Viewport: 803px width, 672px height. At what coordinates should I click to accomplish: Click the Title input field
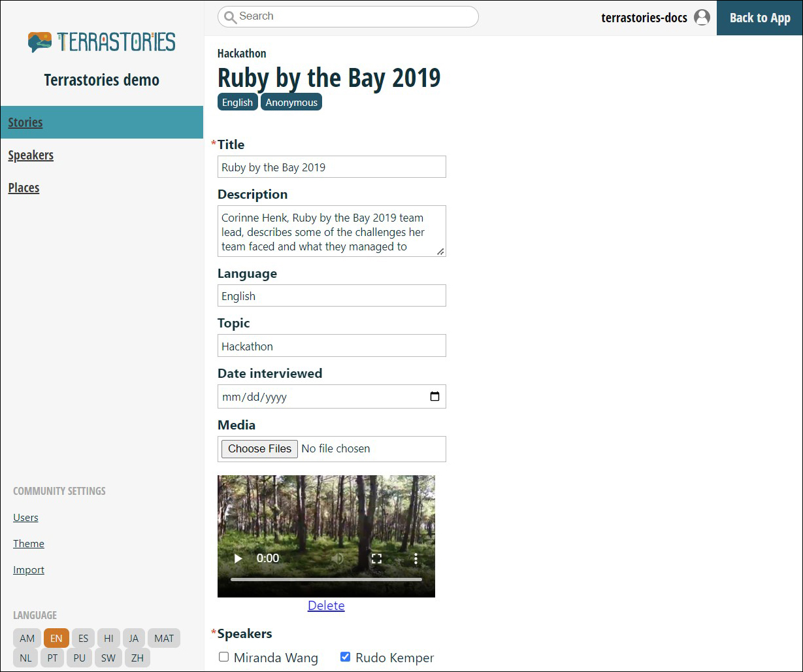click(331, 167)
